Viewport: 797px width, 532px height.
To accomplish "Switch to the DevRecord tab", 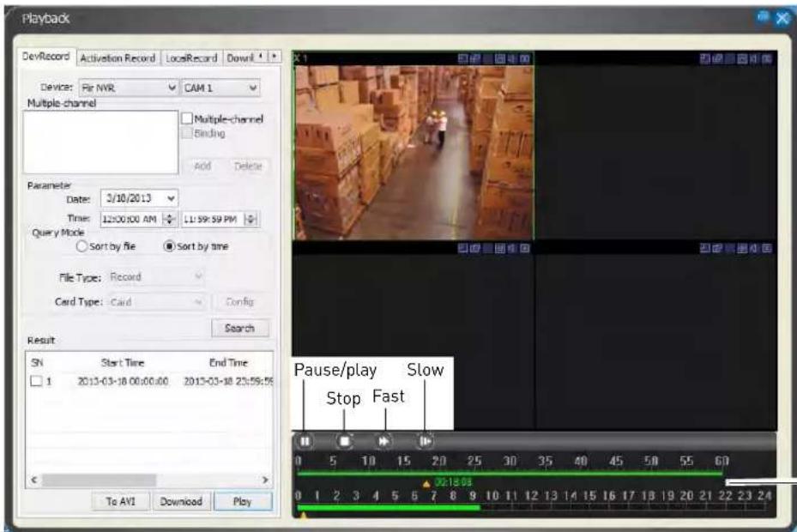I will coord(45,57).
